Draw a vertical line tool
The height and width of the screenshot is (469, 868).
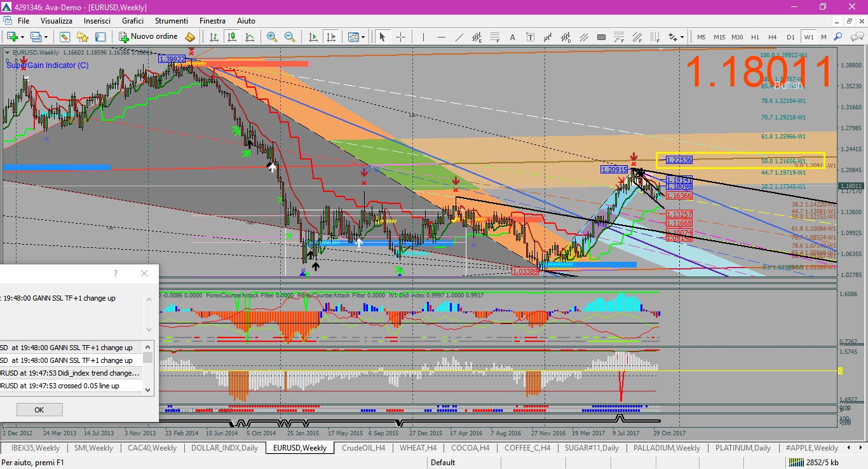[x=423, y=37]
